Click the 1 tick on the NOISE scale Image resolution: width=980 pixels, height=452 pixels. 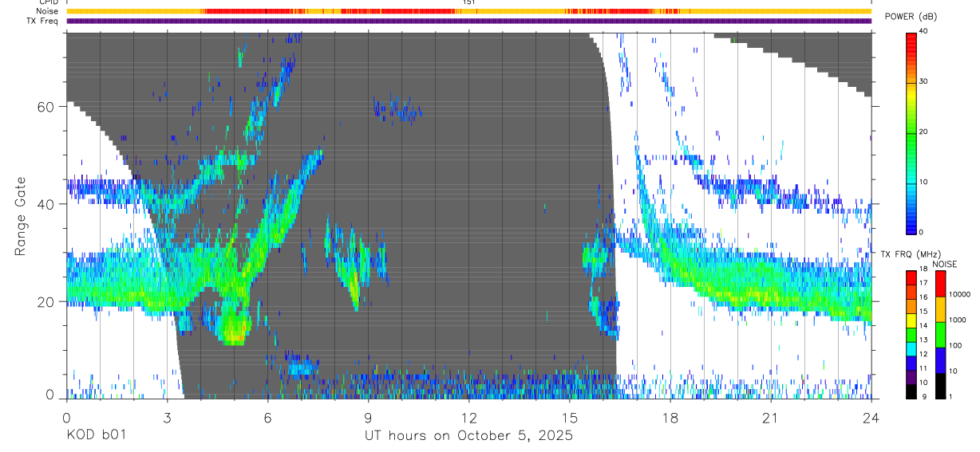[952, 397]
